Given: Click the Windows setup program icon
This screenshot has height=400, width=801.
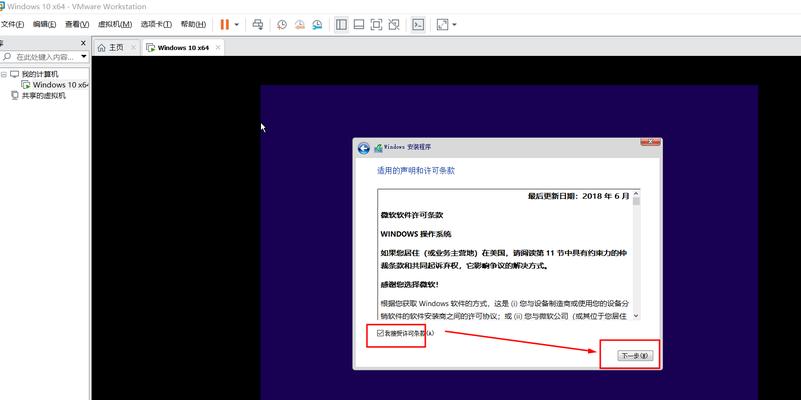Looking at the screenshot, I should pyautogui.click(x=378, y=148).
